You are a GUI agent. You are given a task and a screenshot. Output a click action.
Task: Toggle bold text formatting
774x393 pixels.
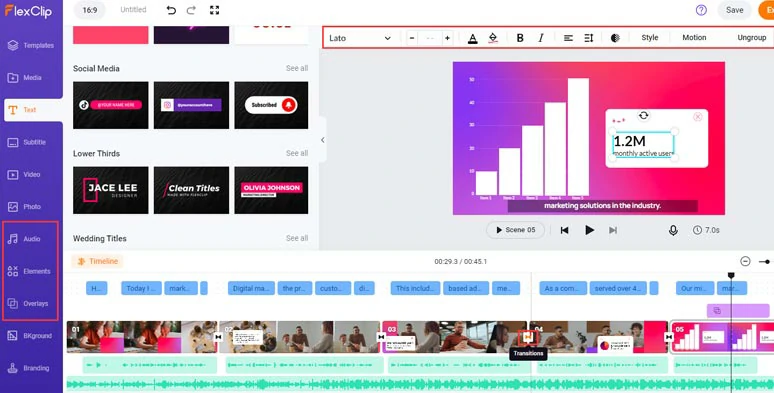pyautogui.click(x=520, y=38)
